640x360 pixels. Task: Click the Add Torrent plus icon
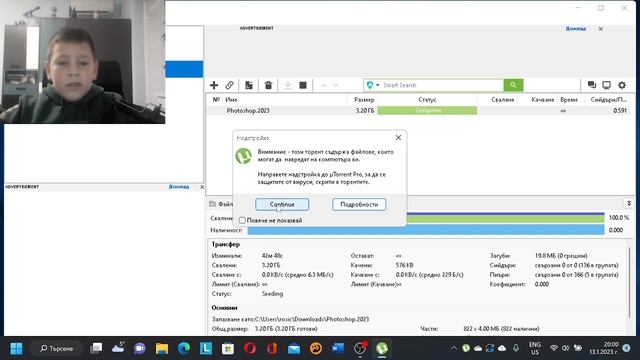coord(214,85)
